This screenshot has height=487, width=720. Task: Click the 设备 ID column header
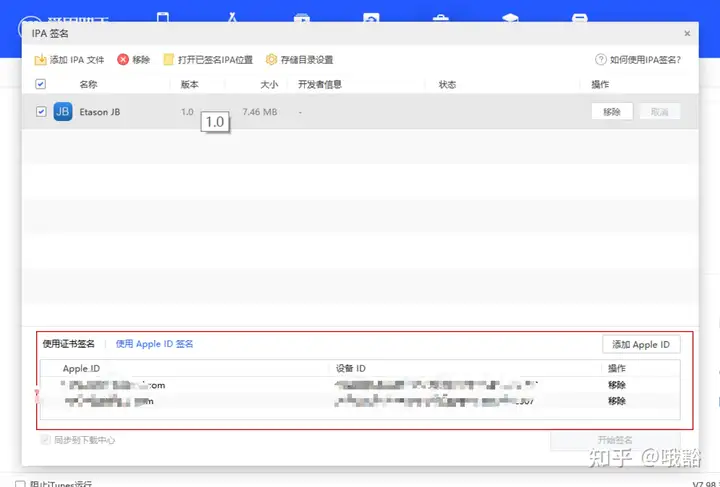pos(351,368)
